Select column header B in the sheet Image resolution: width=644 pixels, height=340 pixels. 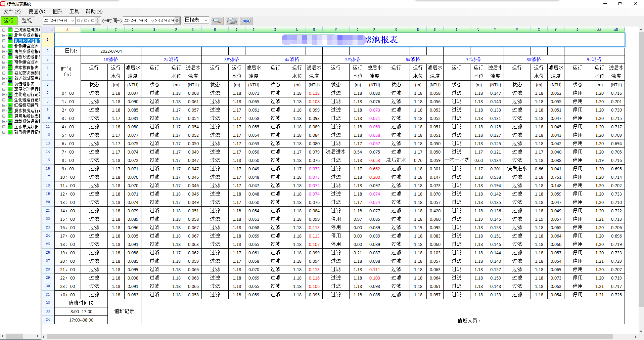[x=94, y=30]
